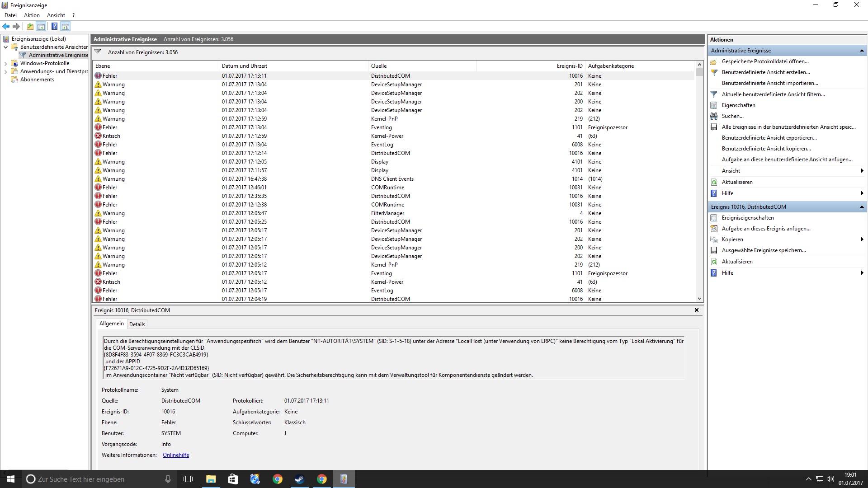
Task: Open Steam from the taskbar
Action: tap(299, 479)
